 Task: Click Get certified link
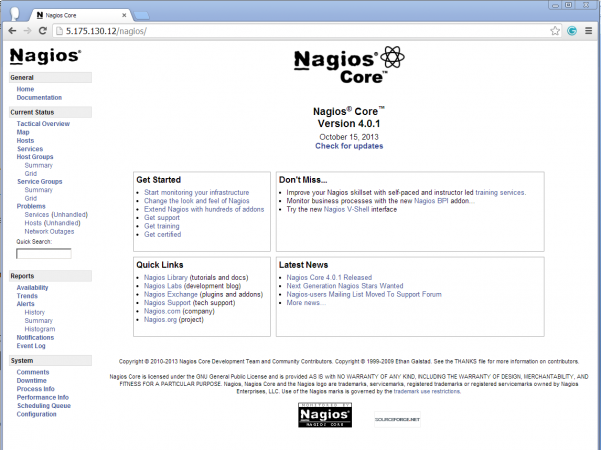163,234
